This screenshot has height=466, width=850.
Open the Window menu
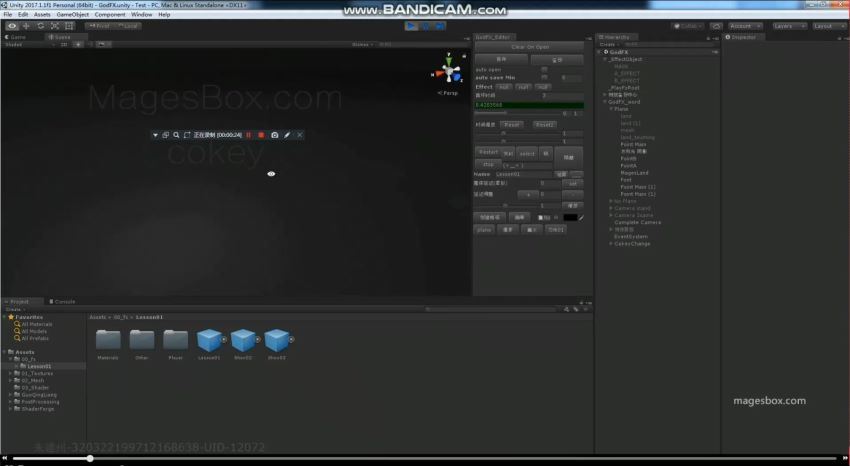click(141, 15)
